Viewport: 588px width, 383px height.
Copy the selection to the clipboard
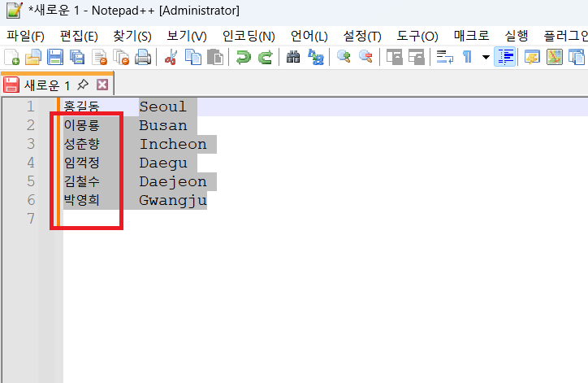[193, 58]
